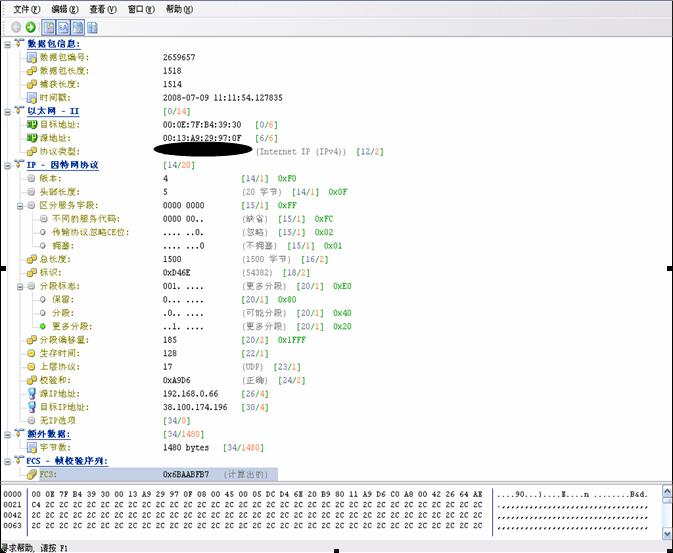Image resolution: width=673 pixels, height=553 pixels.
Task: Collapse the 分段标志 subtree
Action: click(20, 286)
